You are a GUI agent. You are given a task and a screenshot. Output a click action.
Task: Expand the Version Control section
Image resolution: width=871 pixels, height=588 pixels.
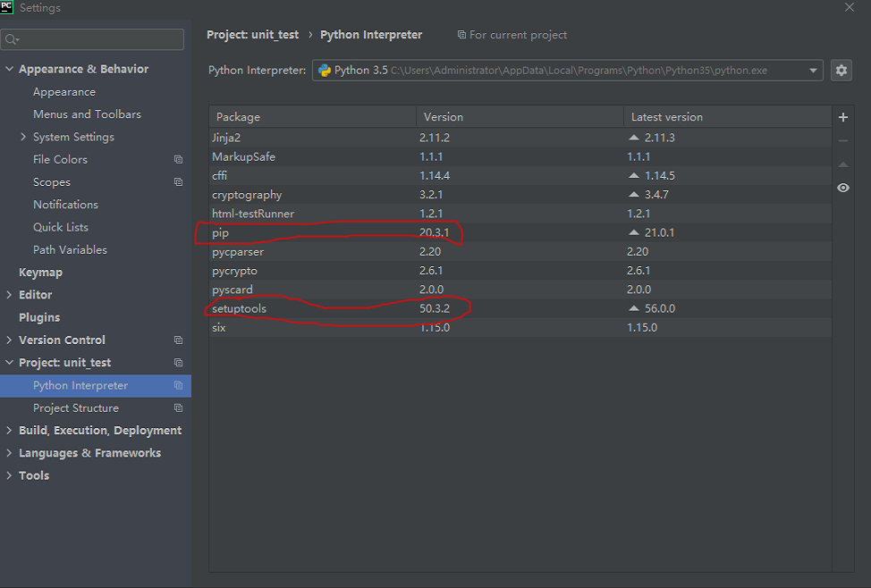click(9, 340)
